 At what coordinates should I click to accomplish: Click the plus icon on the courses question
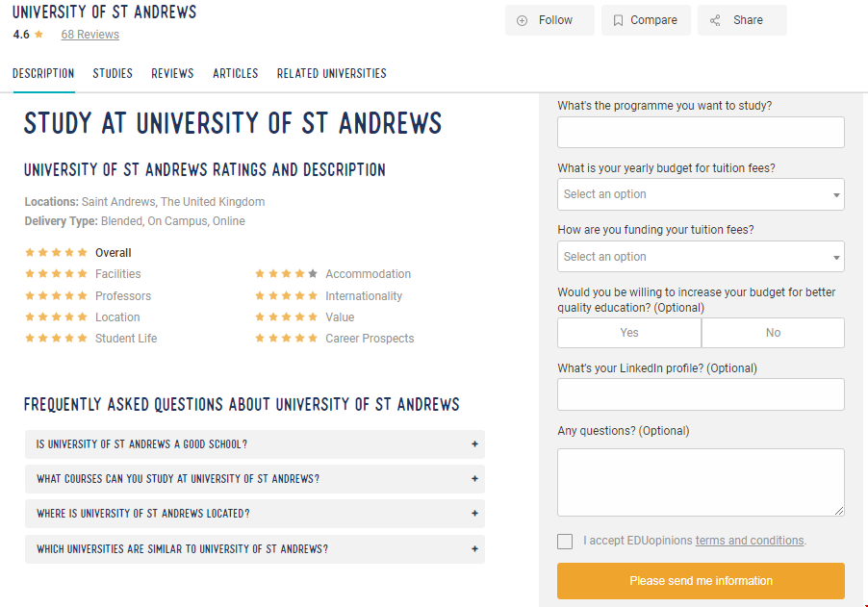tap(474, 479)
